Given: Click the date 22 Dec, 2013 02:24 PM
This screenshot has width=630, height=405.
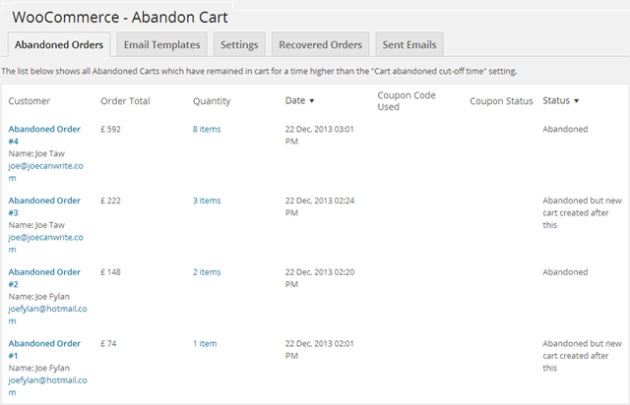Looking at the screenshot, I should (320, 207).
